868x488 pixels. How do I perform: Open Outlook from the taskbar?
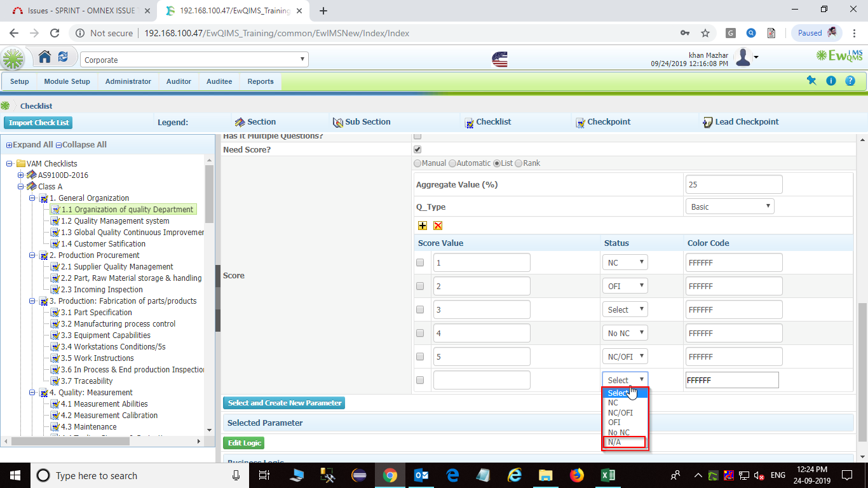(421, 475)
